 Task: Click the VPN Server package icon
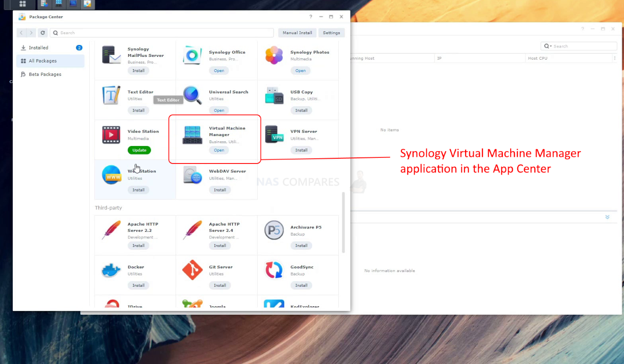coord(274,135)
